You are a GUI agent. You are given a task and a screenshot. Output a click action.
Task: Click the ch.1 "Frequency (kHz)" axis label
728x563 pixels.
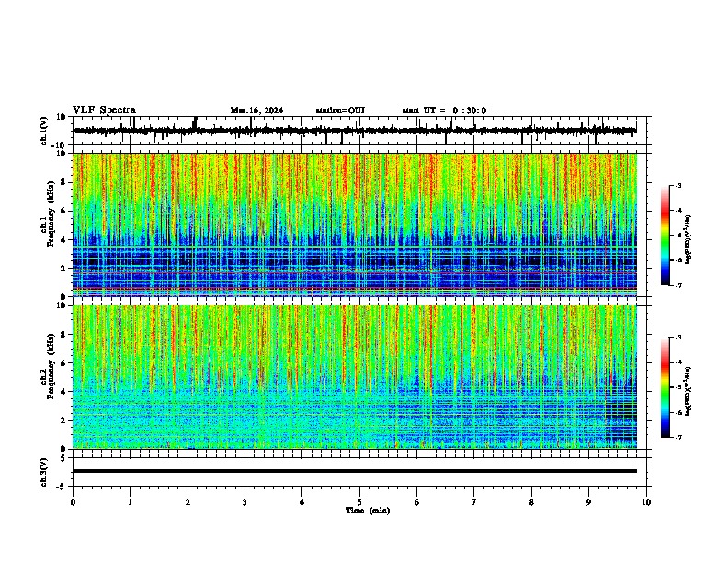51,213
